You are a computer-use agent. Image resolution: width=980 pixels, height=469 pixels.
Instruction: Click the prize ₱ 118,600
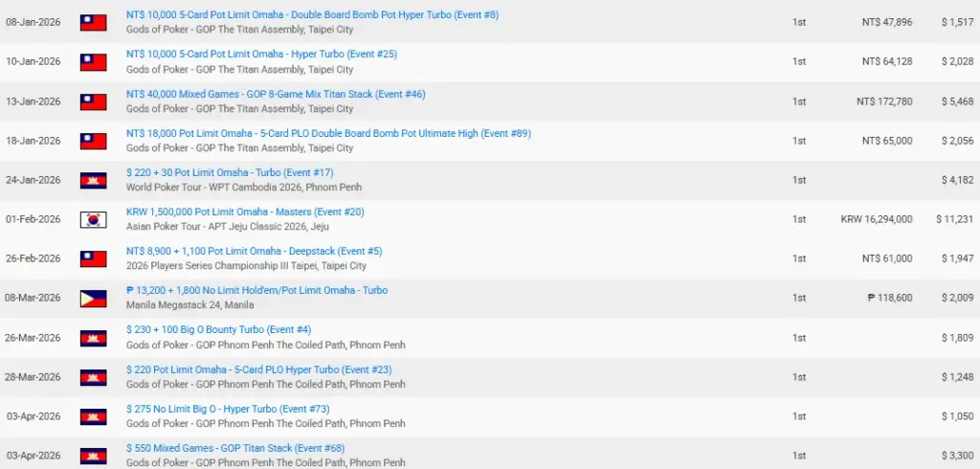pos(890,299)
